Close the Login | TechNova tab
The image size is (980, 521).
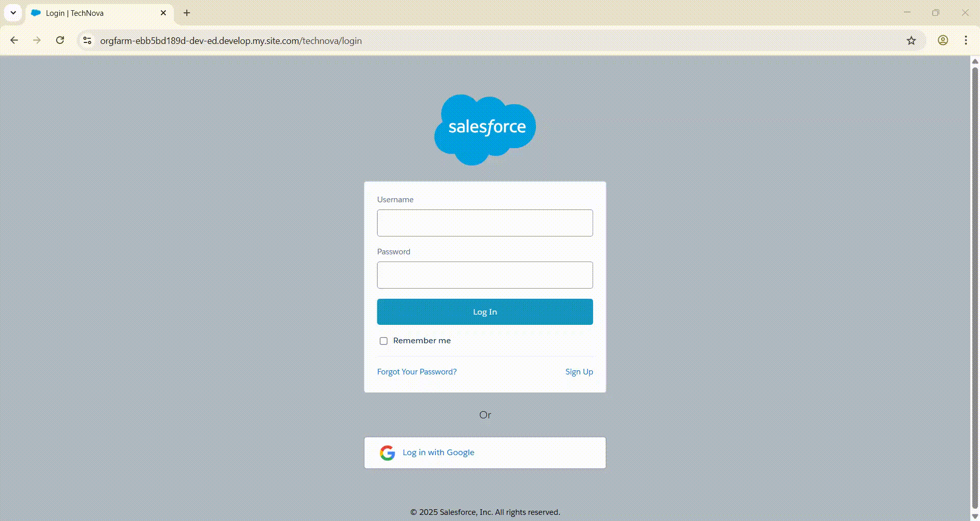163,13
